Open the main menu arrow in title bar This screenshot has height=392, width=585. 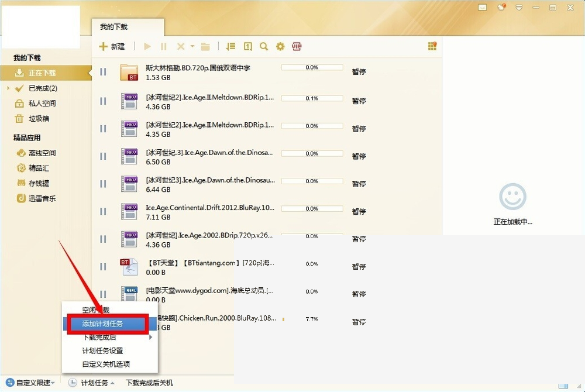[518, 8]
